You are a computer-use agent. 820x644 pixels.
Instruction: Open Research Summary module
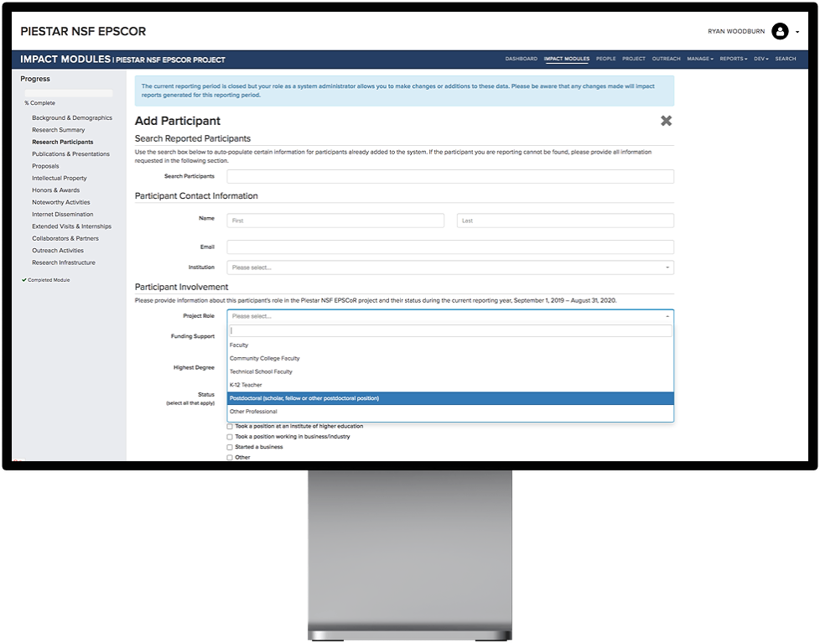click(58, 130)
